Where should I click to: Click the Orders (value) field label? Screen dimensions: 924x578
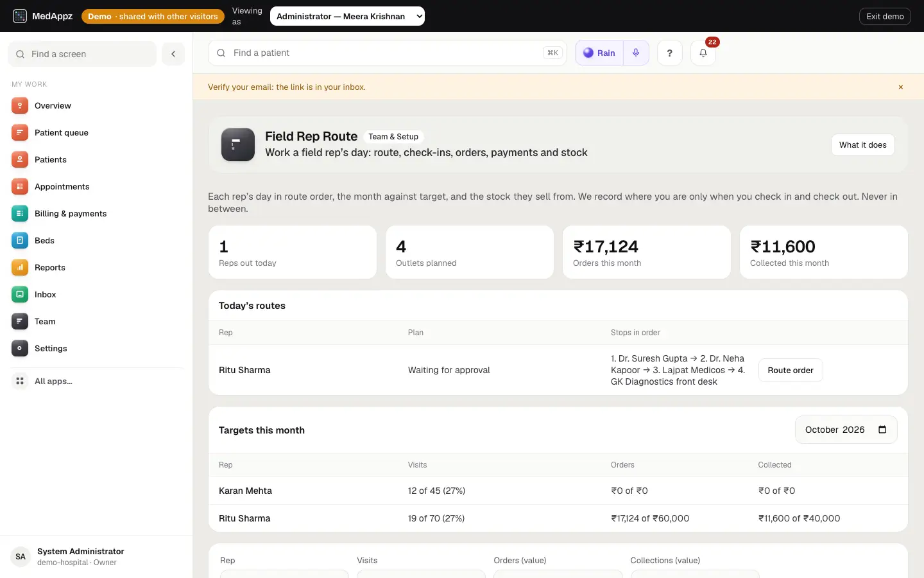tap(520, 561)
